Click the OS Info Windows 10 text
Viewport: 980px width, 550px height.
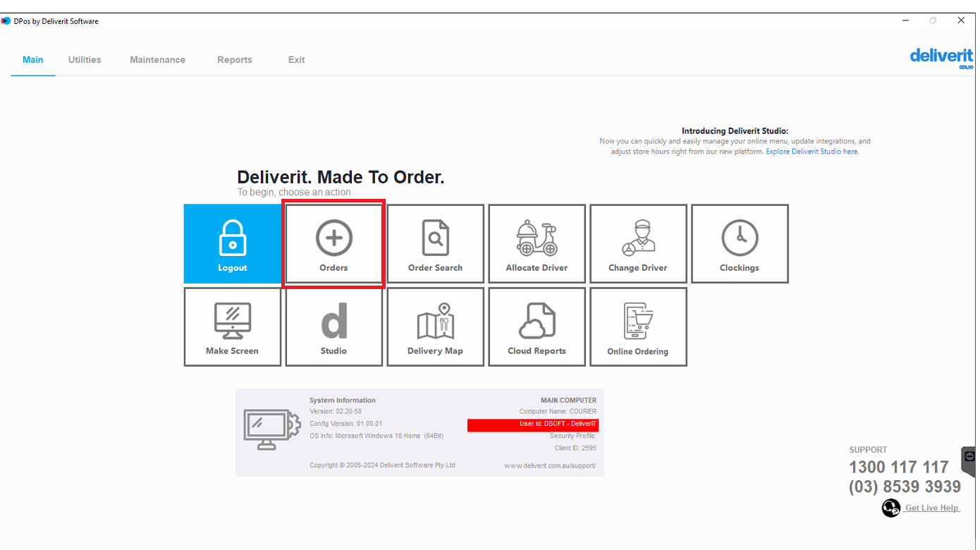tap(376, 436)
